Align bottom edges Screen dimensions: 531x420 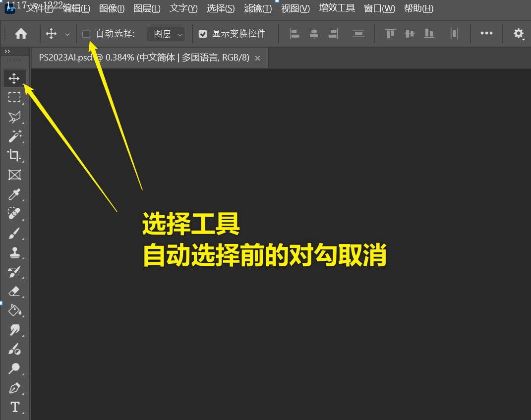coord(429,34)
